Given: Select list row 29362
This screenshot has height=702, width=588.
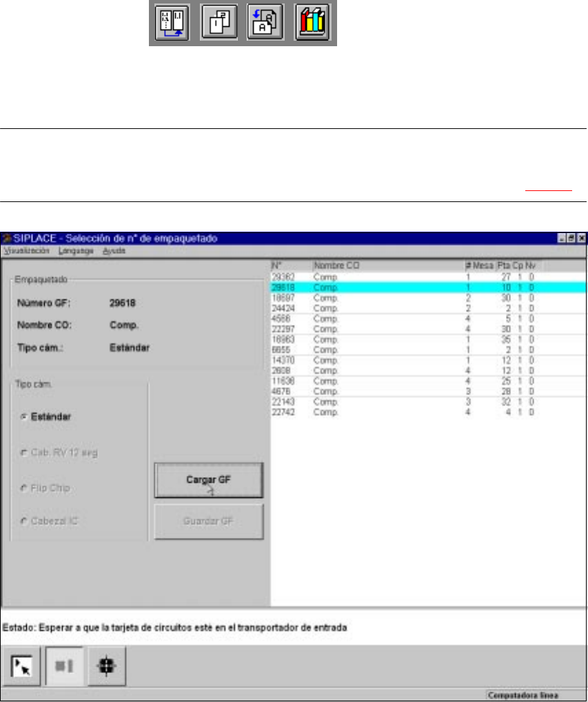Looking at the screenshot, I should click(x=428, y=277).
